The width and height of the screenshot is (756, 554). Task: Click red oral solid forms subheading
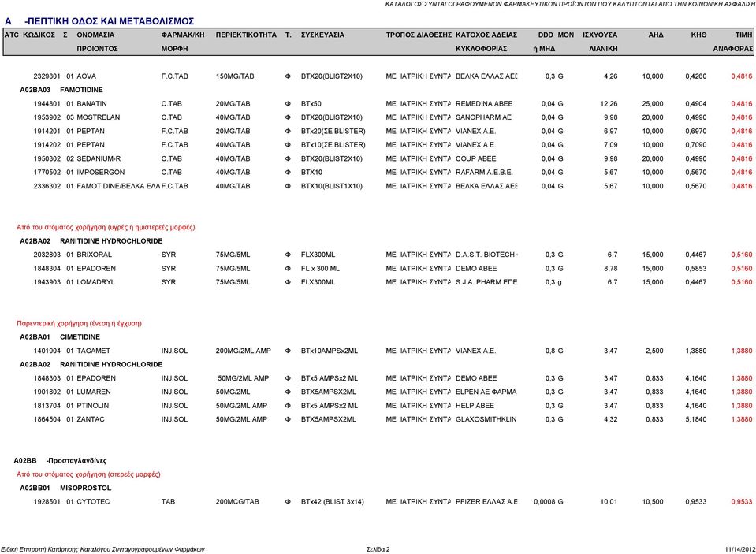pyautogui.click(x=88, y=474)
